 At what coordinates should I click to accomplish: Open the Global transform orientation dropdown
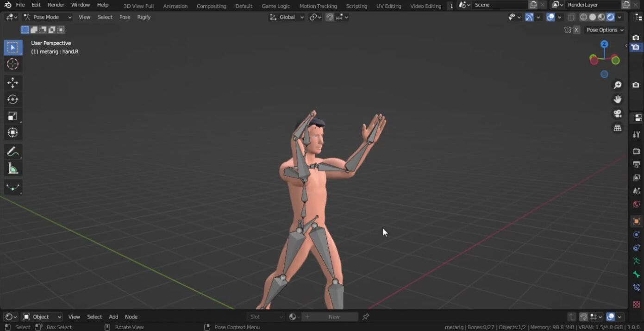click(x=287, y=17)
